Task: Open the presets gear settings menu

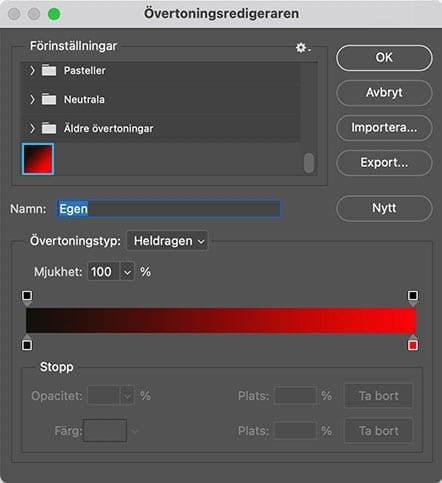Action: (x=303, y=48)
